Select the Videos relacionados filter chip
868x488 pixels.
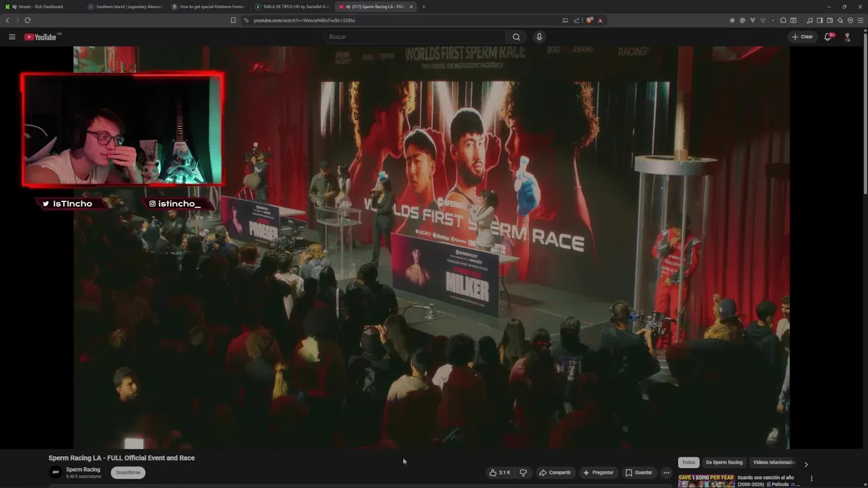773,462
